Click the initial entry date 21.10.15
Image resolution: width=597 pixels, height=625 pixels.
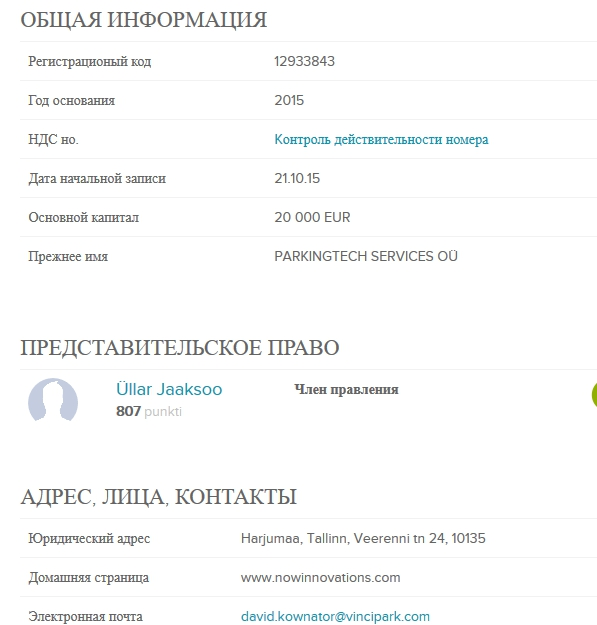(297, 178)
